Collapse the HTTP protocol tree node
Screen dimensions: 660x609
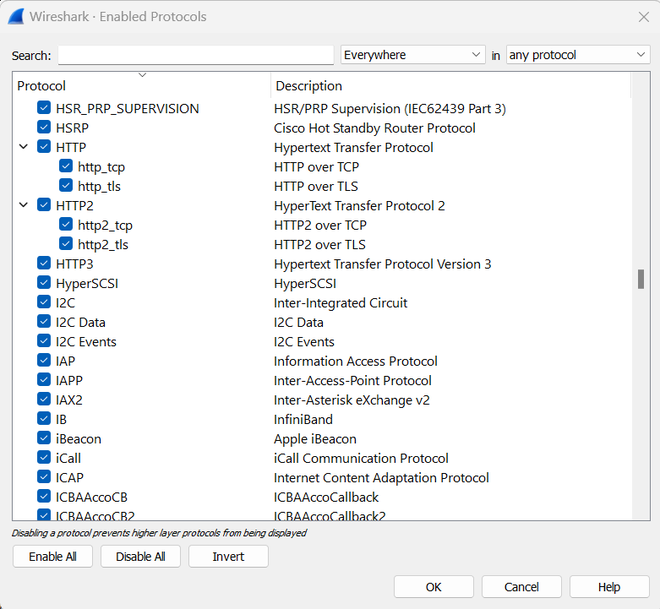click(24, 147)
